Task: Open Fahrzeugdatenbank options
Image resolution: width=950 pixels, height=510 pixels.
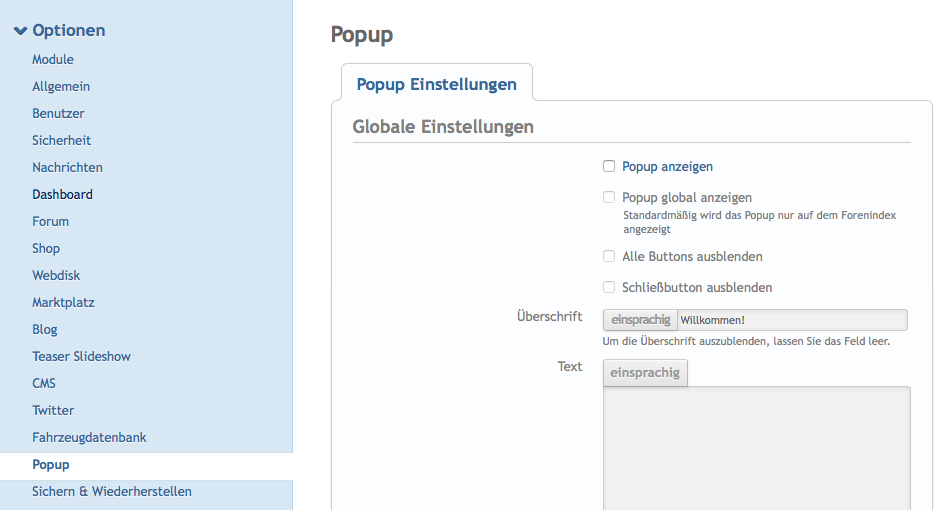Action: (x=89, y=438)
